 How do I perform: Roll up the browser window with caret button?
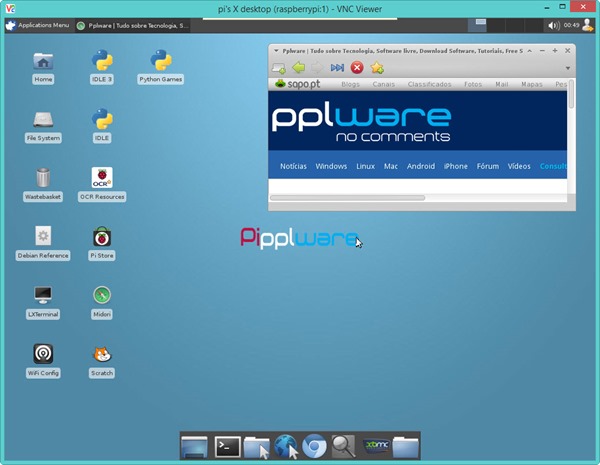tap(530, 51)
